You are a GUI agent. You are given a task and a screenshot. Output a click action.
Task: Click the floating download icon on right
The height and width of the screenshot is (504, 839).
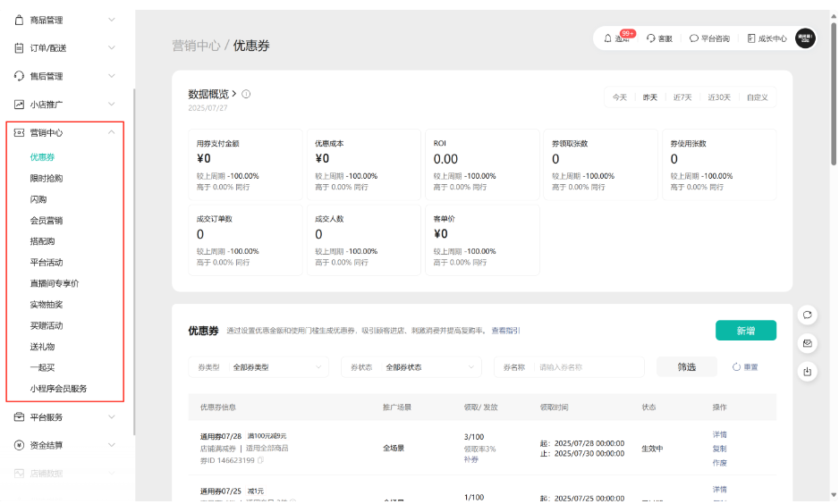pyautogui.click(x=807, y=372)
